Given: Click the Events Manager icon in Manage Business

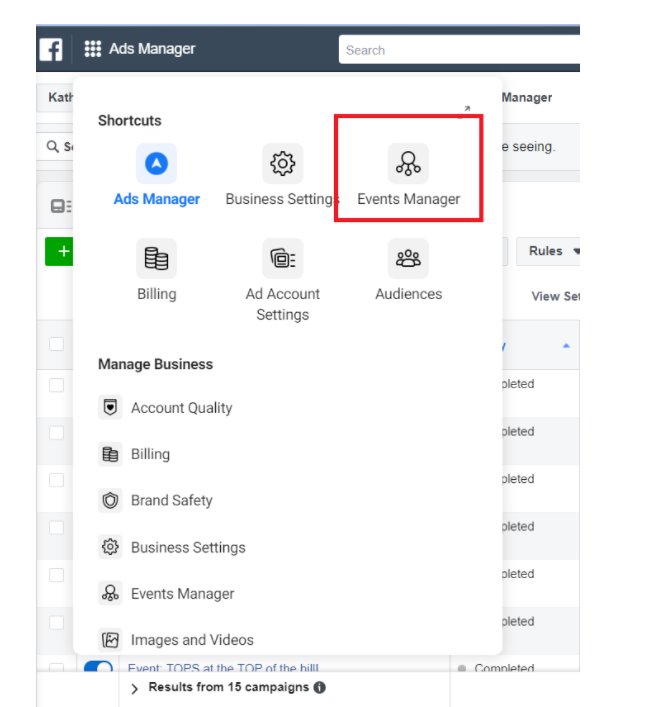Looking at the screenshot, I should pos(110,593).
